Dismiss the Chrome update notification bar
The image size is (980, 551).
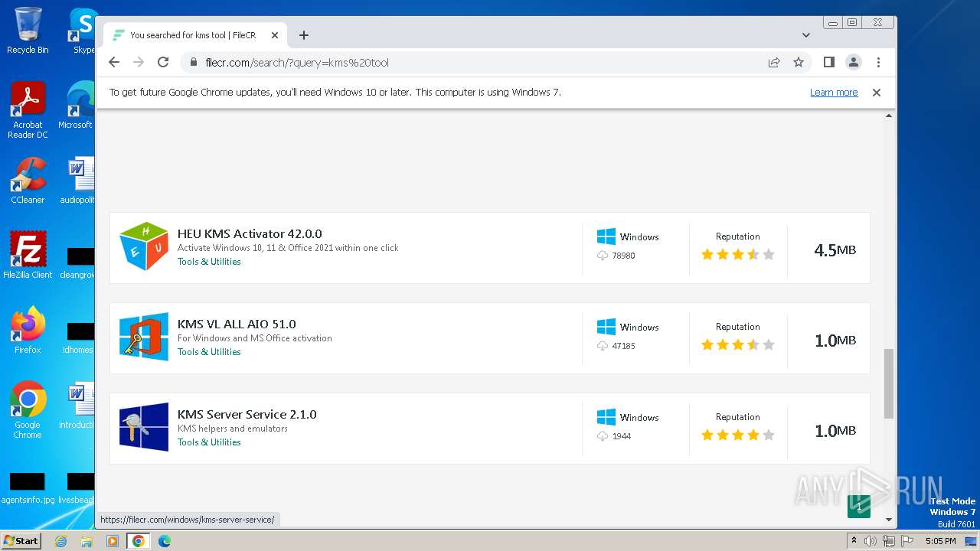point(876,93)
